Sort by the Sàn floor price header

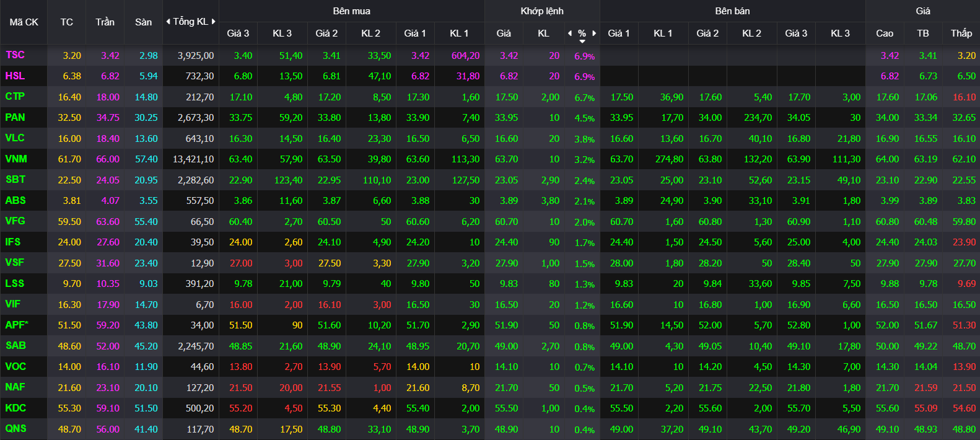tap(144, 22)
